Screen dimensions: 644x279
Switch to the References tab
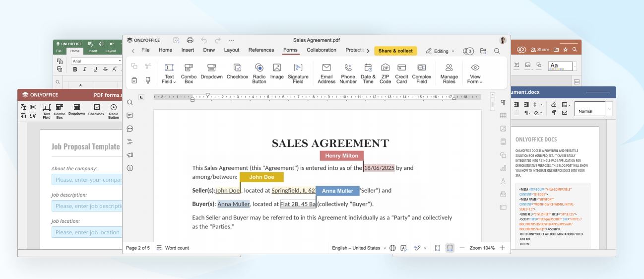[261, 50]
